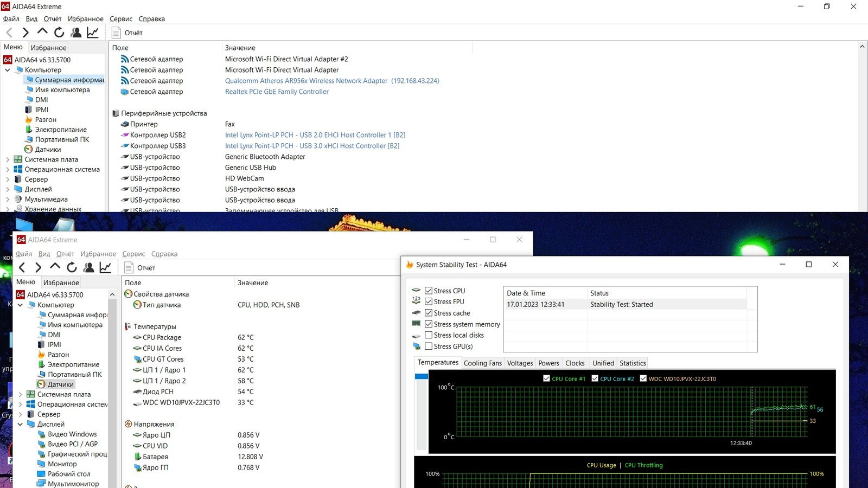
Task: Switch to Powers tab
Action: click(x=548, y=363)
